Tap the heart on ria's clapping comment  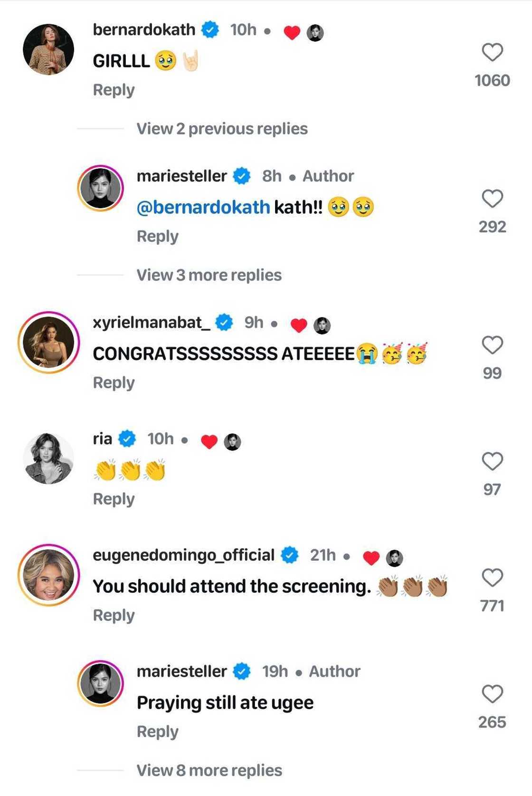point(492,461)
